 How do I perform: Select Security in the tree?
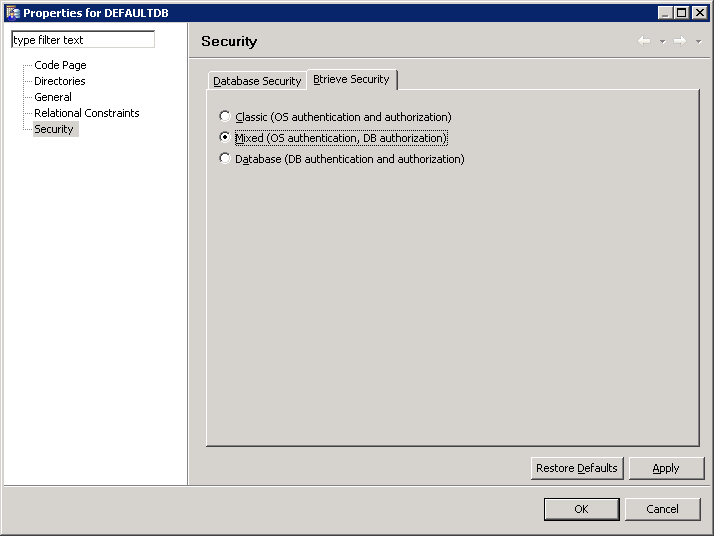point(54,129)
